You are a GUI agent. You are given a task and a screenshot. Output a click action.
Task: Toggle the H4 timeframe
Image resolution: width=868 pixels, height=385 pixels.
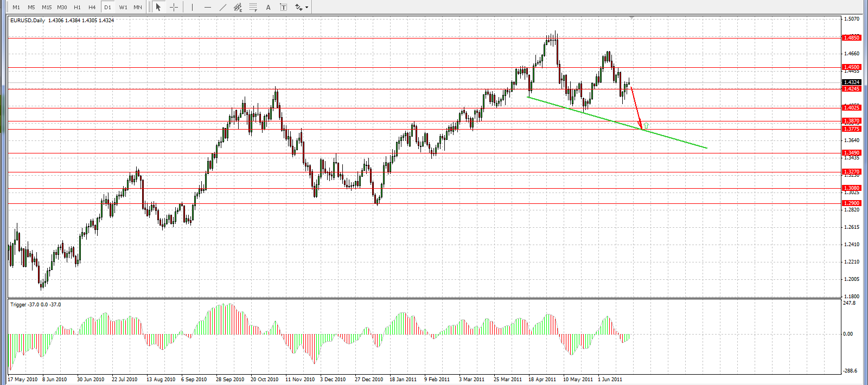92,7
